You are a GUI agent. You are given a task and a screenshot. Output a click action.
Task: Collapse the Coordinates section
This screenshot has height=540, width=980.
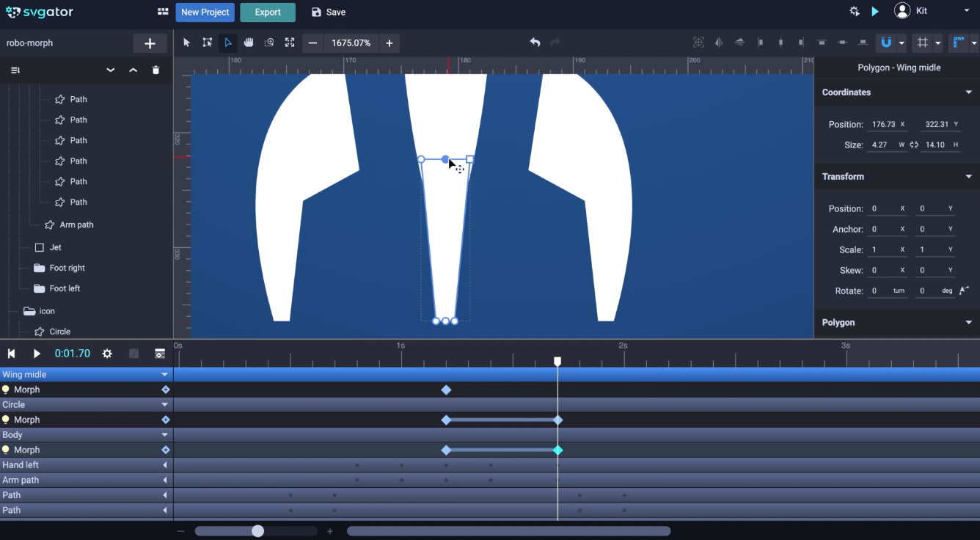click(x=968, y=92)
